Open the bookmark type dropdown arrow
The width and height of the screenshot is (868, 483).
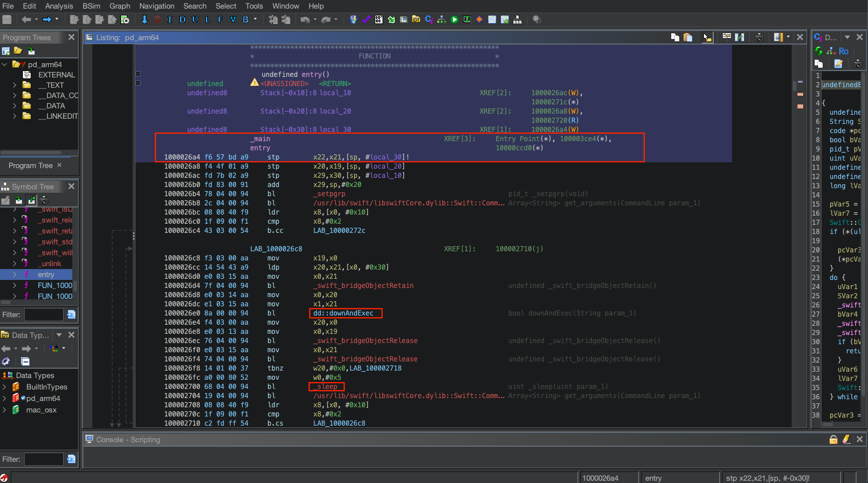point(255,20)
